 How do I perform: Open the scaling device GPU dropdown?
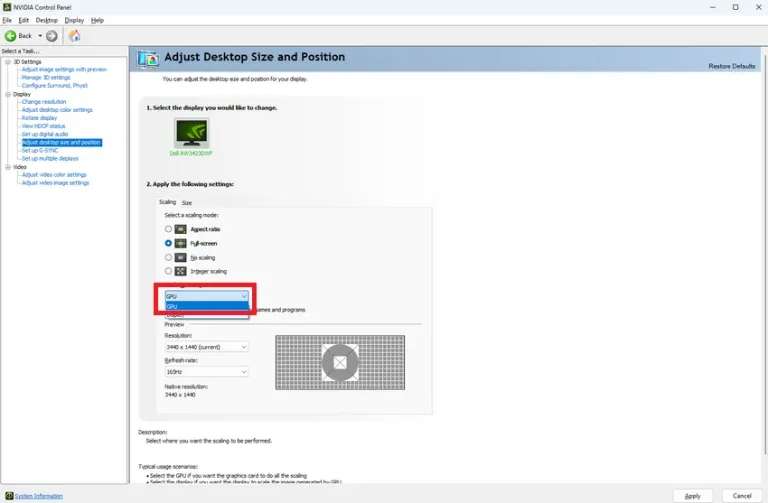207,296
